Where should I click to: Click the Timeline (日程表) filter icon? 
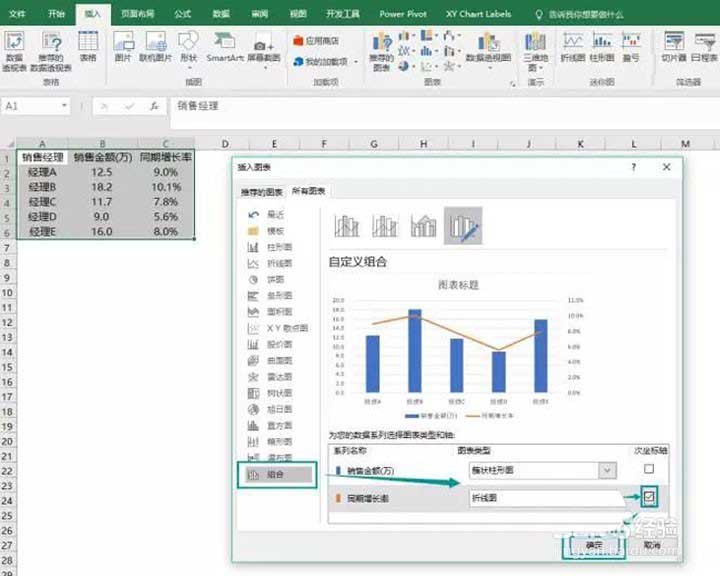click(x=704, y=46)
